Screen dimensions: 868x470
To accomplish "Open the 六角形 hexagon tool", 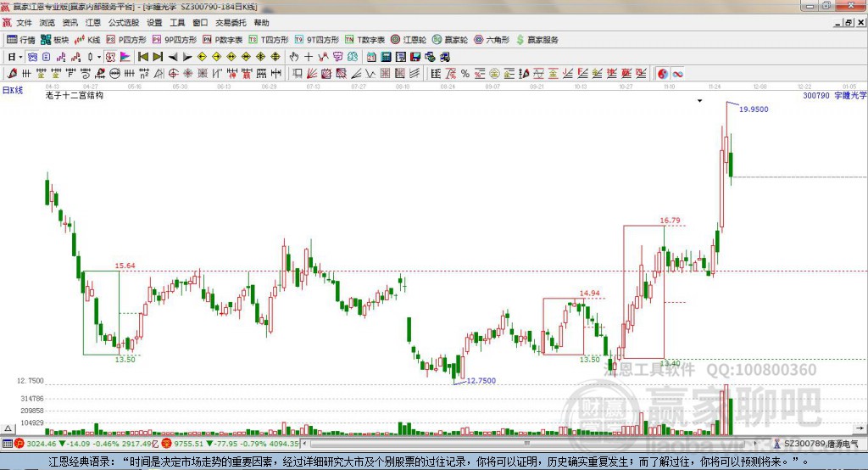I will (492, 40).
